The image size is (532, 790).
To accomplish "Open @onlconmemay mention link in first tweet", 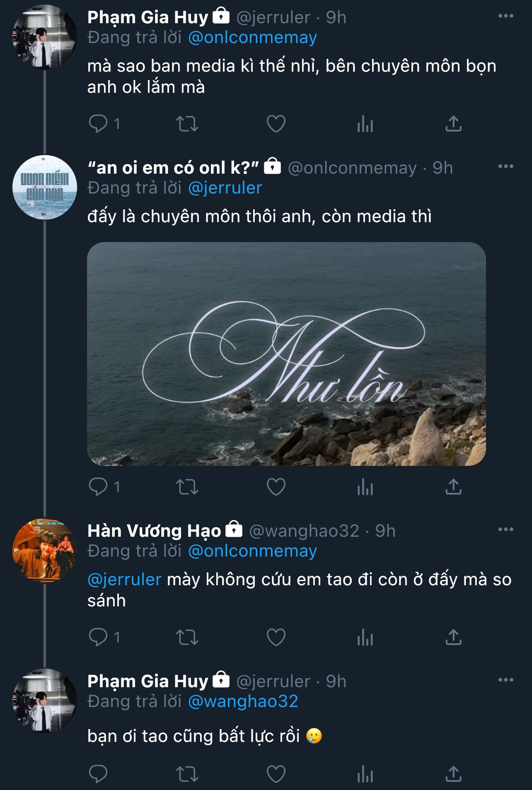I will click(x=252, y=38).
